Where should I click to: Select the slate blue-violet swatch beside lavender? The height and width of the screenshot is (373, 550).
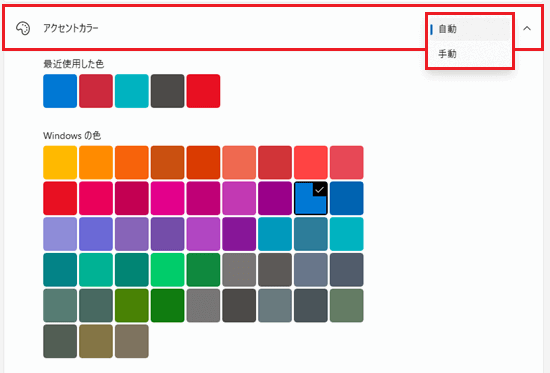click(x=96, y=234)
